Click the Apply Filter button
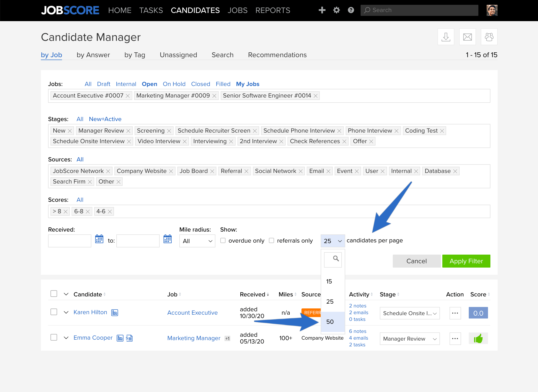 466,261
